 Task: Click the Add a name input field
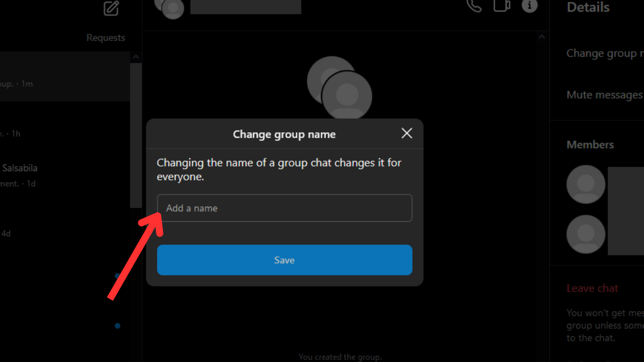coord(284,208)
